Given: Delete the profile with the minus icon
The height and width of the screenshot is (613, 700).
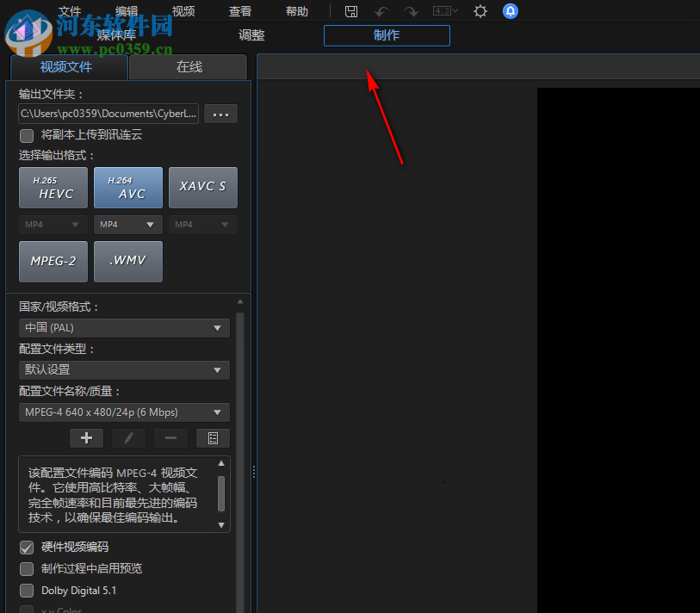Looking at the screenshot, I should click(170, 437).
